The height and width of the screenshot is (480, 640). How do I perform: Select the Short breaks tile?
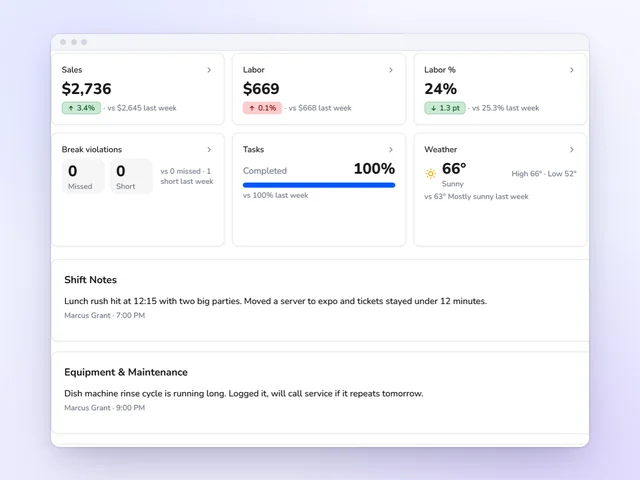[x=131, y=176]
